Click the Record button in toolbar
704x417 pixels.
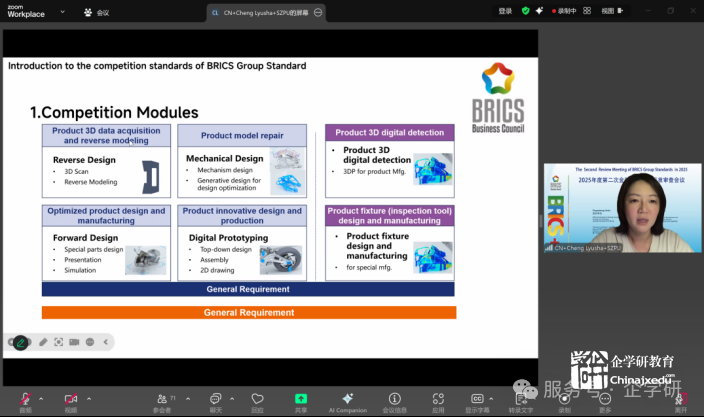564,399
